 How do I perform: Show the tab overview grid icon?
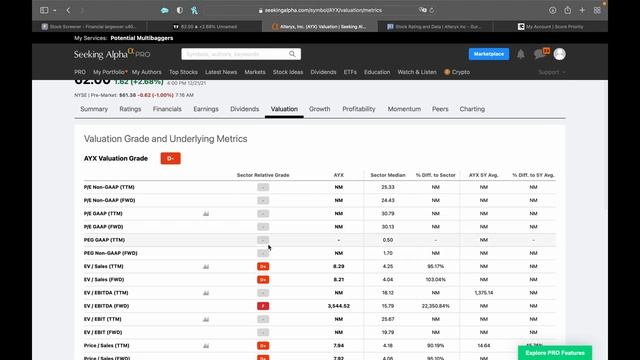597,11
